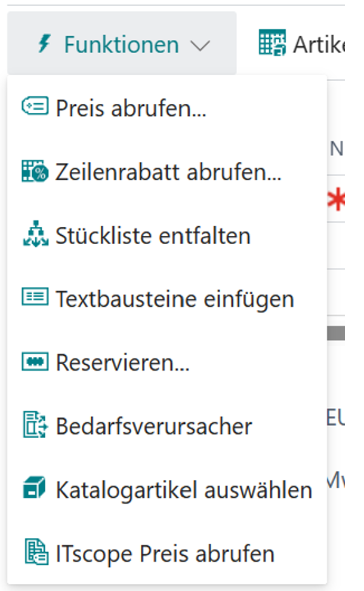Click the lightning bolt icon on Funktionen
Viewport: 364px width, 591px height.
point(43,44)
